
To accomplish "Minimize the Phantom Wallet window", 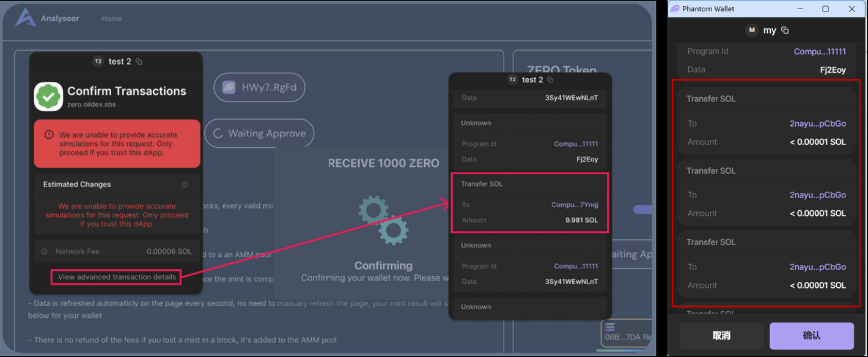I will (799, 9).
